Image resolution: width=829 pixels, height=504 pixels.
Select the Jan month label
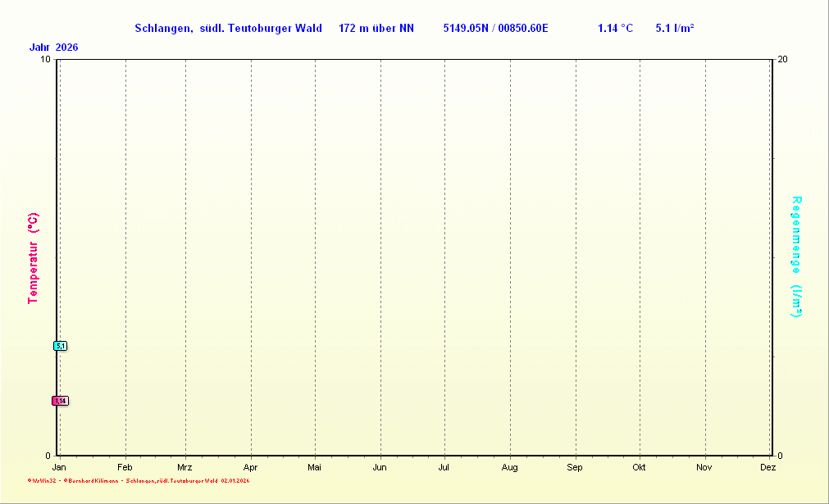pos(59,467)
